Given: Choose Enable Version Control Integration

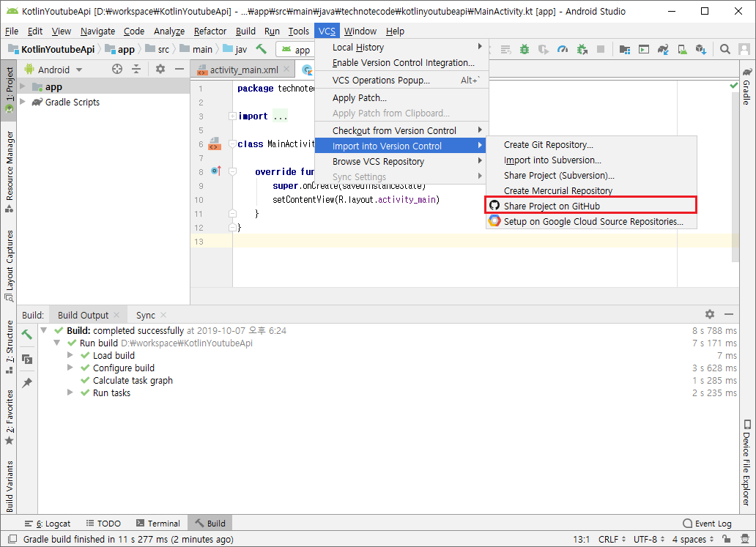Looking at the screenshot, I should tap(403, 63).
